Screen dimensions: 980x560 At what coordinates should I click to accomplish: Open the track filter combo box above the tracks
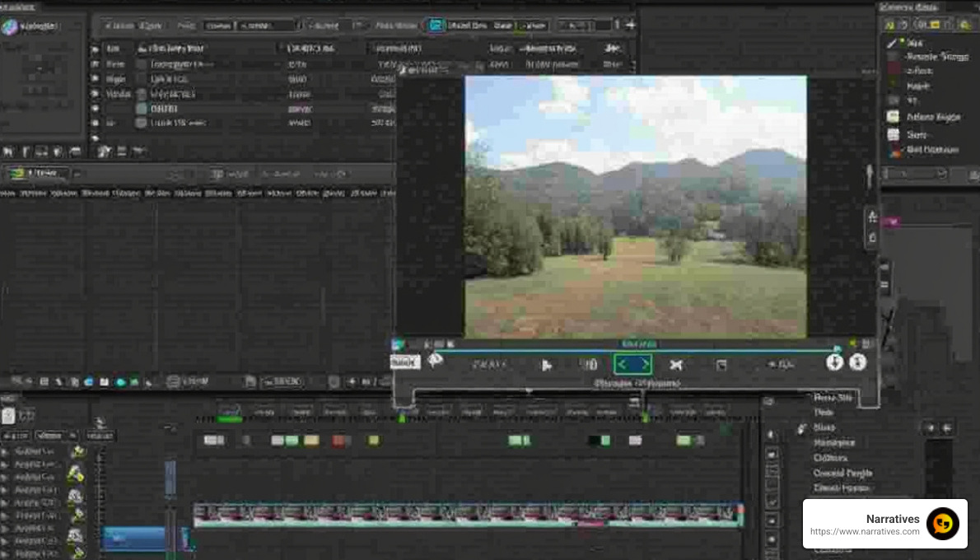[55, 435]
